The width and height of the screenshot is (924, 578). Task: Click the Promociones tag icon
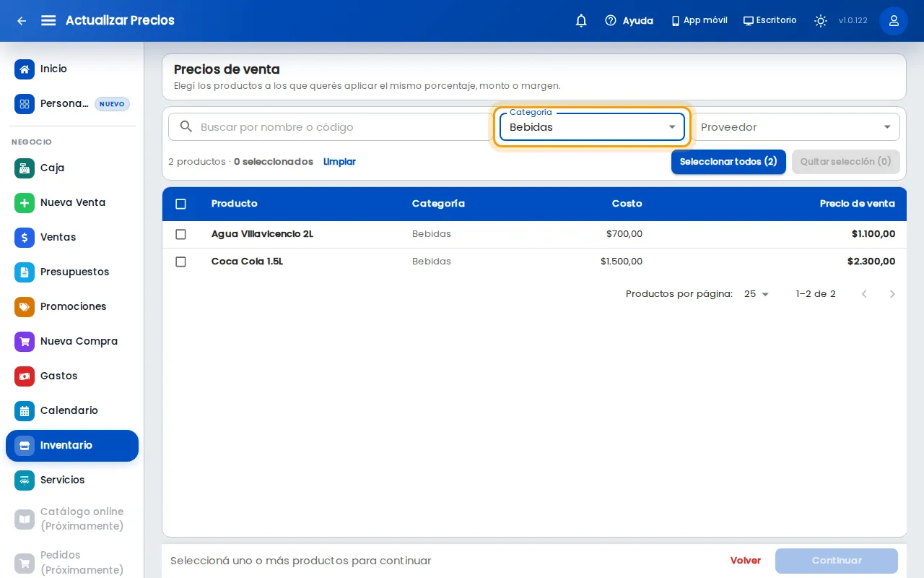coord(25,306)
